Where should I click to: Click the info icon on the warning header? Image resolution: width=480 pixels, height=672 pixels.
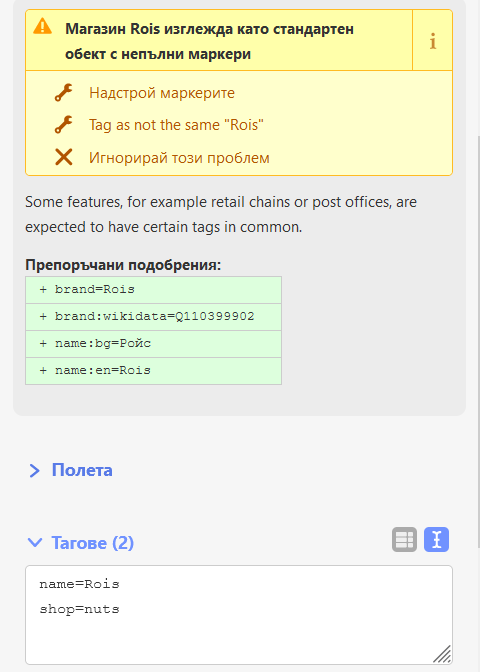click(x=432, y=41)
